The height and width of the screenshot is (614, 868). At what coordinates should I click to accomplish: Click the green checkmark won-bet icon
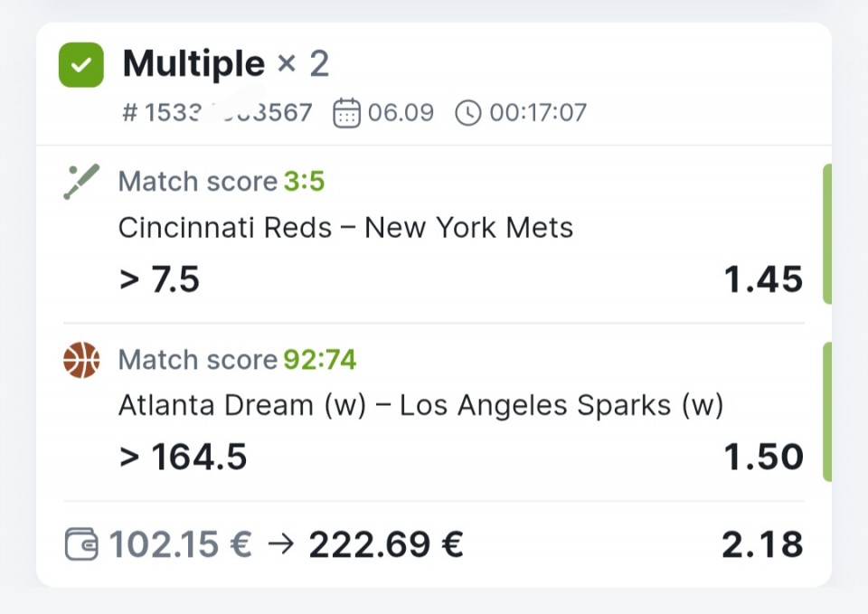pyautogui.click(x=80, y=65)
